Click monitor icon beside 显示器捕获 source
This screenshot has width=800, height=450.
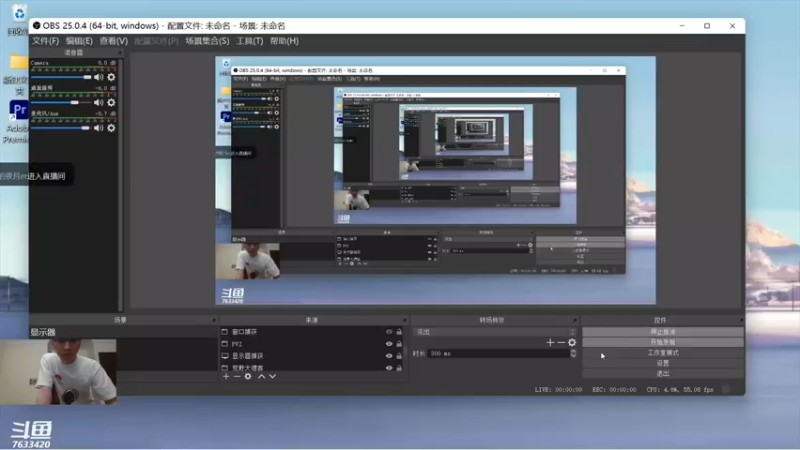[x=224, y=356]
